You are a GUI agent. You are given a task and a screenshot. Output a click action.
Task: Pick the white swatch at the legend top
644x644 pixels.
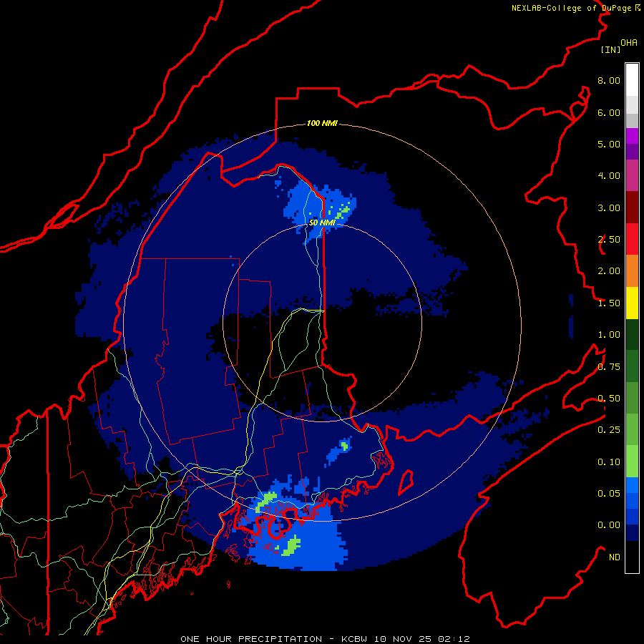pos(632,80)
